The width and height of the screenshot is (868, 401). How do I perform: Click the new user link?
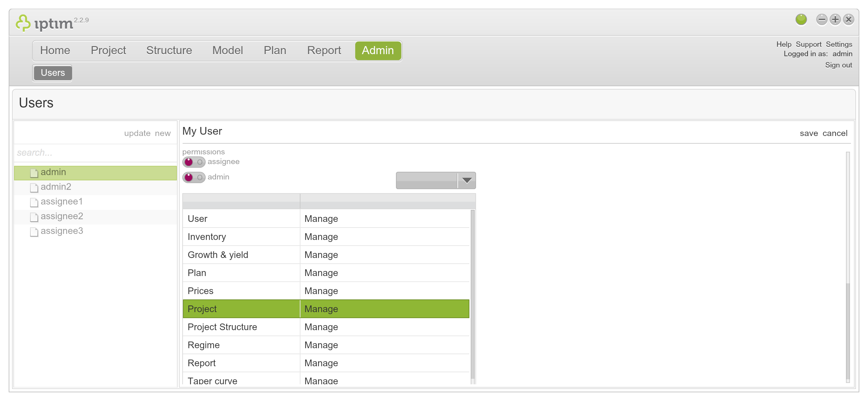tap(163, 133)
